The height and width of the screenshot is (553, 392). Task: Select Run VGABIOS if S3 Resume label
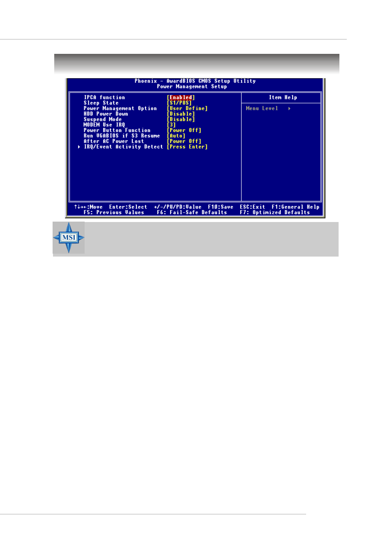tap(122, 136)
